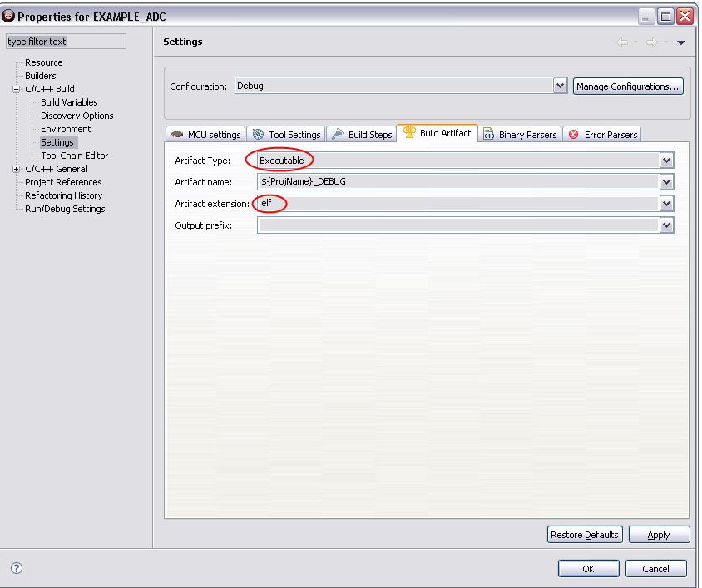Screen dimensions: 702x588
Task: Open the view menu triangle in Settings header
Action: coord(681,42)
